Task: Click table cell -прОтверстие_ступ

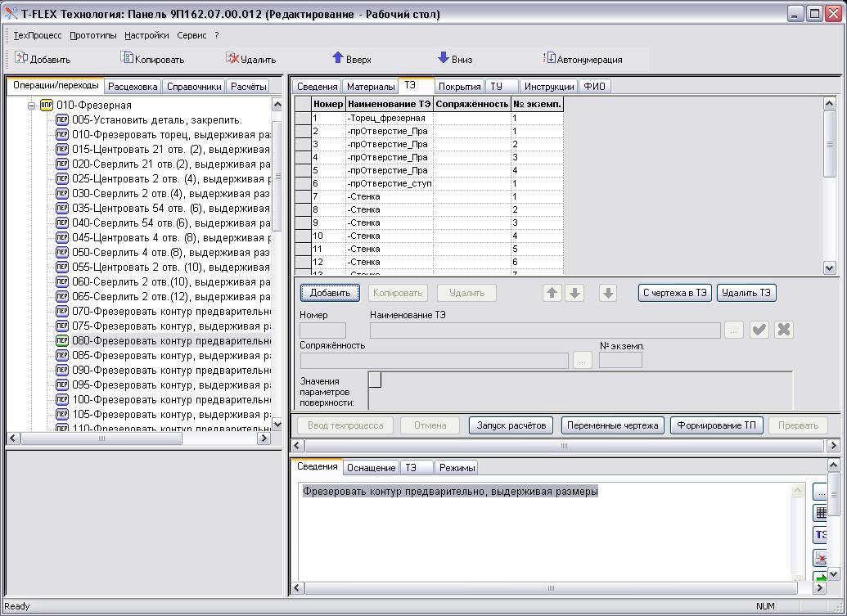Action: point(390,183)
